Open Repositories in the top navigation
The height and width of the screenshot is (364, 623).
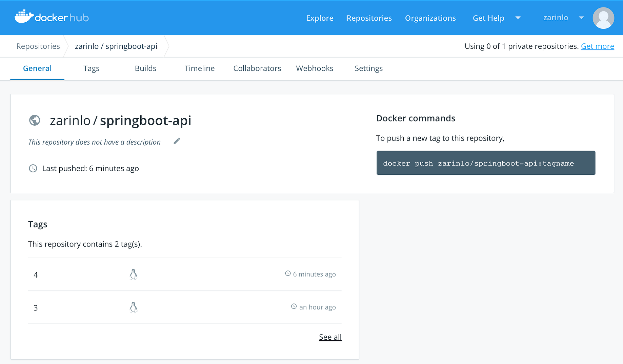(x=369, y=18)
